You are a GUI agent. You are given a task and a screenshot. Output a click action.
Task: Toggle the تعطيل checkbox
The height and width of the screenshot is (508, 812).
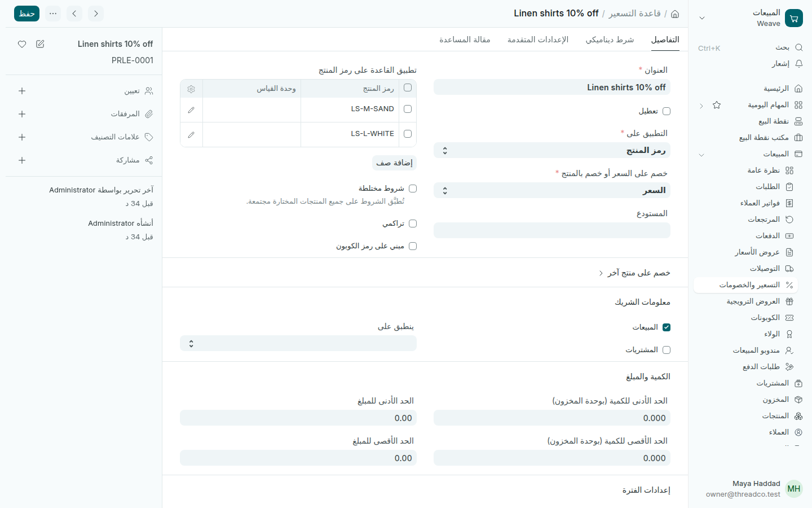667,111
